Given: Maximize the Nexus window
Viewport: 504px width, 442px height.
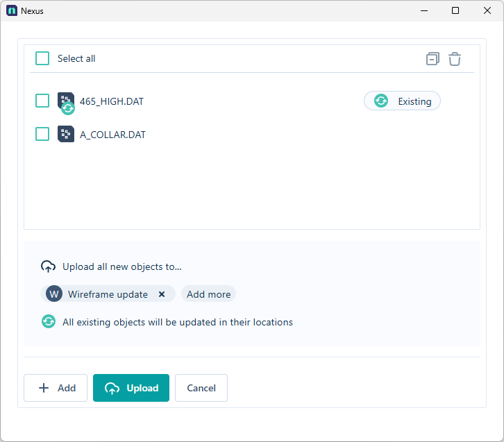Looking at the screenshot, I should (455, 10).
